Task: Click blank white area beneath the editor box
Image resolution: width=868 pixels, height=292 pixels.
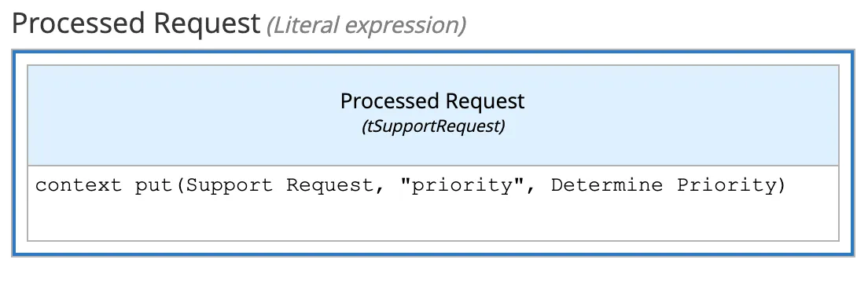Action: pyautogui.click(x=432, y=275)
